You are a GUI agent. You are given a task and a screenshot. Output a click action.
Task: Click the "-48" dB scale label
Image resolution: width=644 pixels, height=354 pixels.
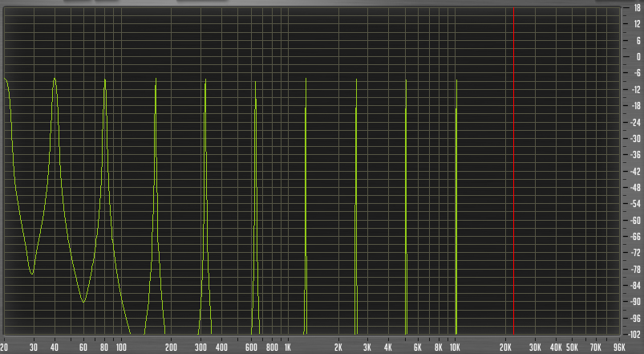[635, 188]
